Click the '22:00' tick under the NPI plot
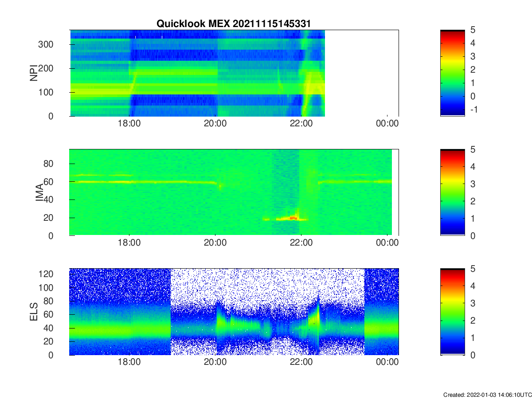 pyautogui.click(x=301, y=124)
